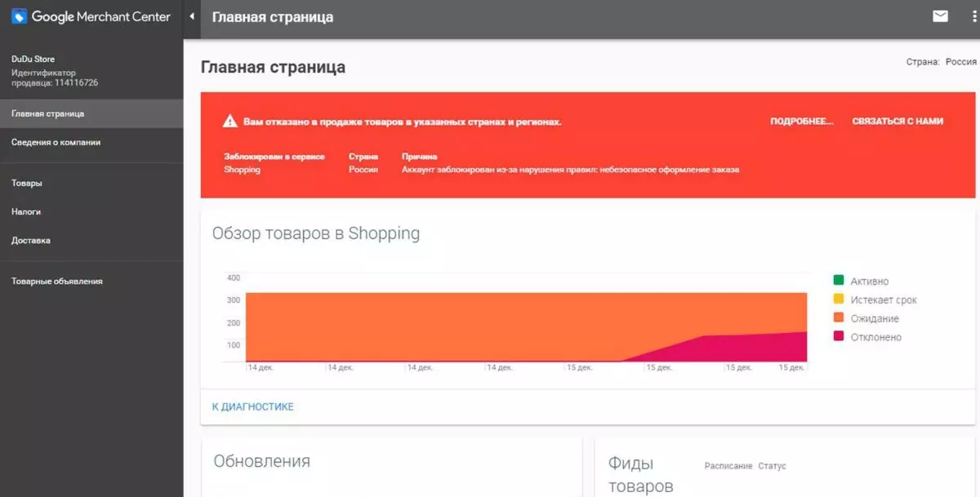Click СВЯЗАТЬСЯ С НАМИ button
This screenshot has height=497, width=980.
[898, 121]
